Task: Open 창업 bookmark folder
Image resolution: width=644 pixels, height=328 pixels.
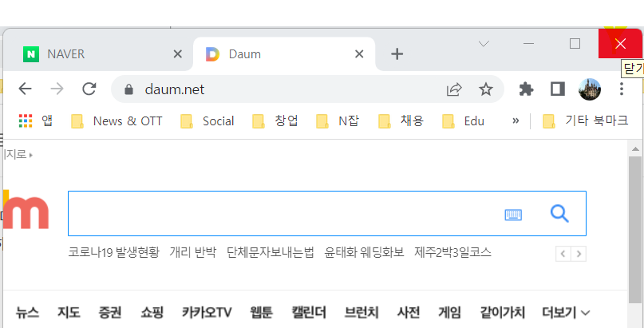Action: click(275, 121)
